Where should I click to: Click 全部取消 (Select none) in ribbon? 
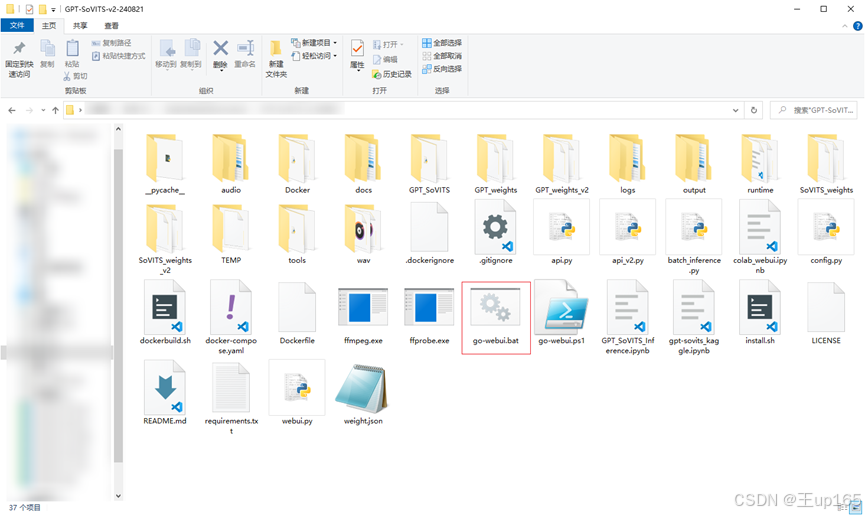click(442, 56)
